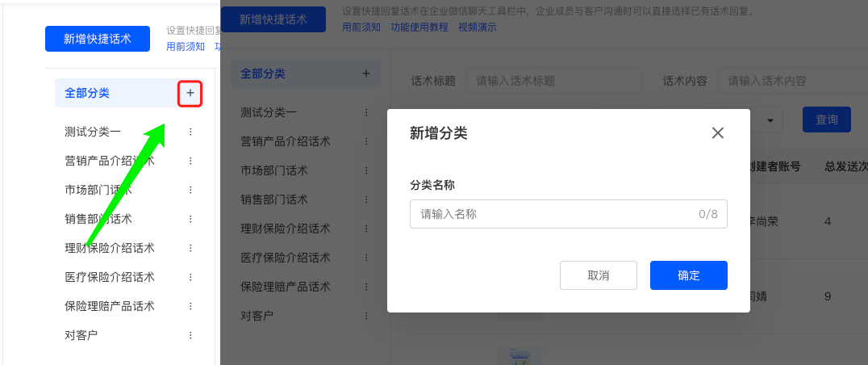Click the red-outlined plus icon beside 全部分类

pyautogui.click(x=190, y=94)
